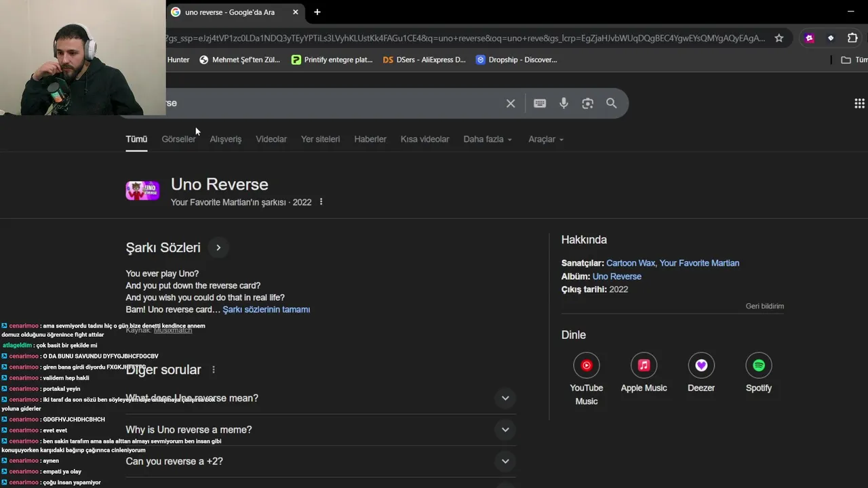
Task: Clear the search box with X icon
Action: (511, 103)
